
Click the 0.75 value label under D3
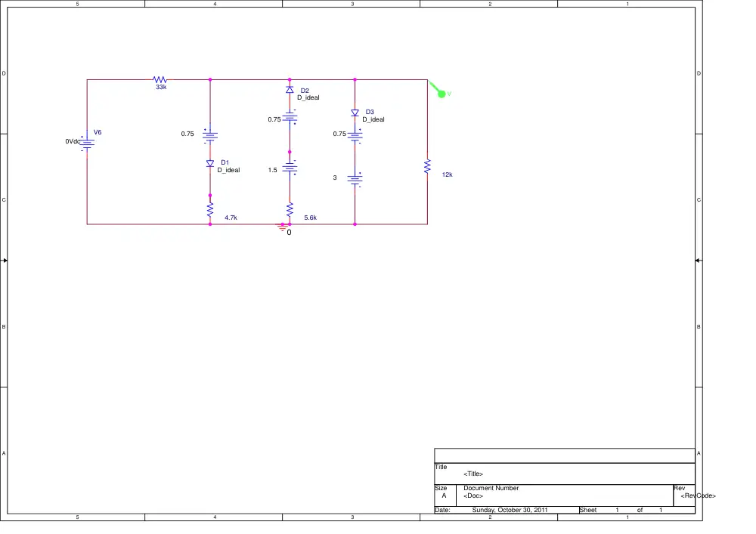point(339,134)
